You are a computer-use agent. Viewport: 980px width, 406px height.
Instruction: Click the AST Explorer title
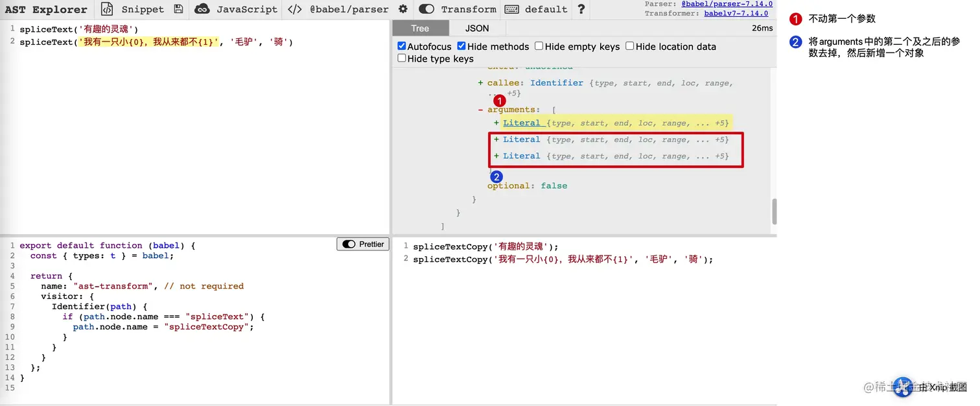[x=45, y=9]
